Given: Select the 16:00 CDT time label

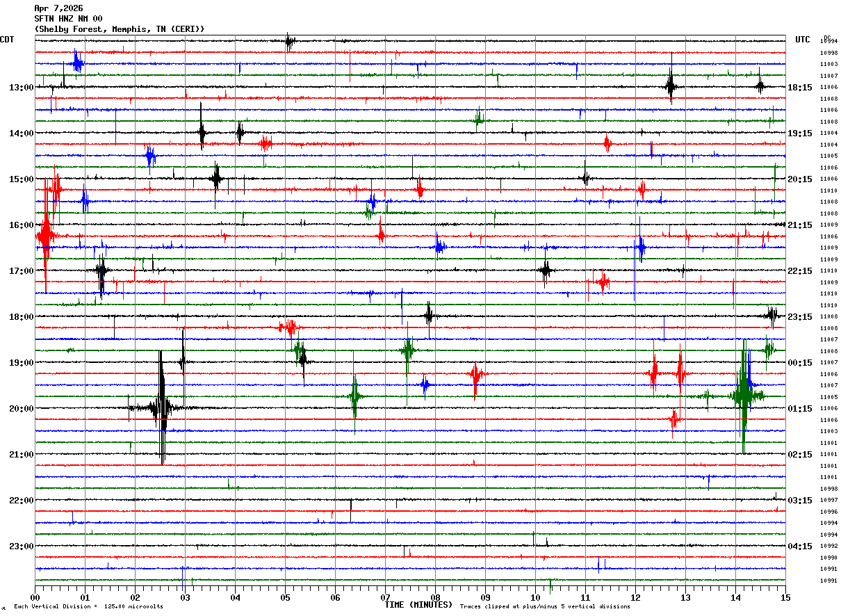Looking at the screenshot, I should (x=21, y=225).
